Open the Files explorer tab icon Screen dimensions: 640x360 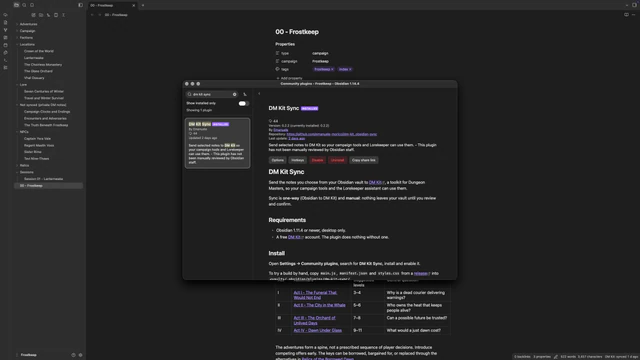pyautogui.click(x=16, y=5)
